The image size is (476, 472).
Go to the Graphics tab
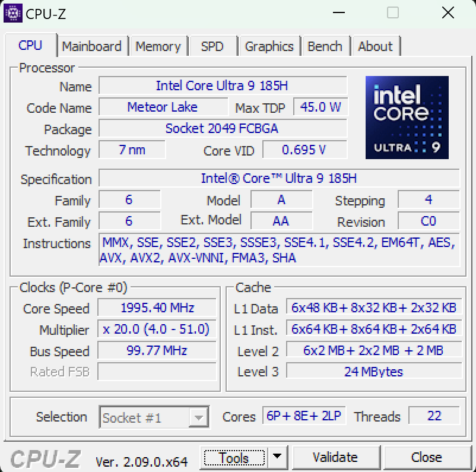269,46
